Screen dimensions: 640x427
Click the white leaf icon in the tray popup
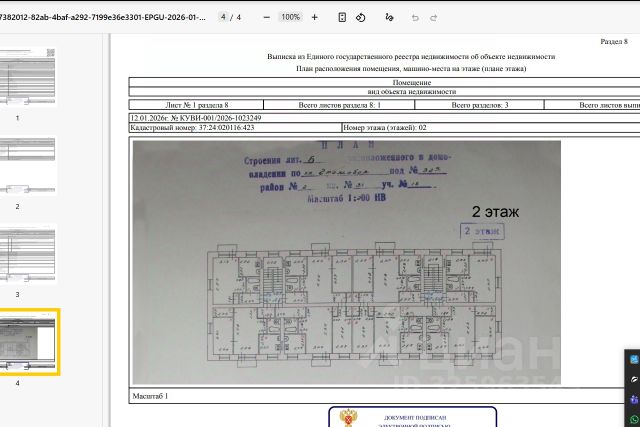pos(634,379)
